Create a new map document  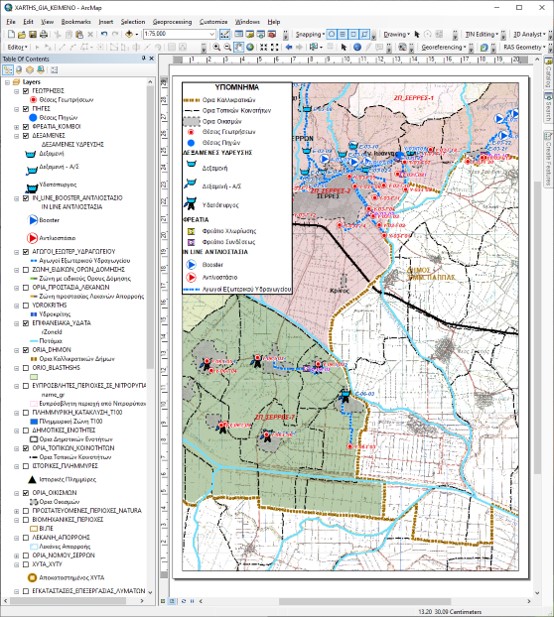pos(11,35)
